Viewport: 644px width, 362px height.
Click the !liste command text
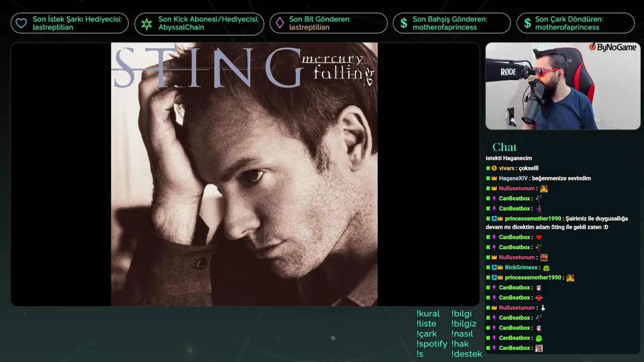pos(427,324)
